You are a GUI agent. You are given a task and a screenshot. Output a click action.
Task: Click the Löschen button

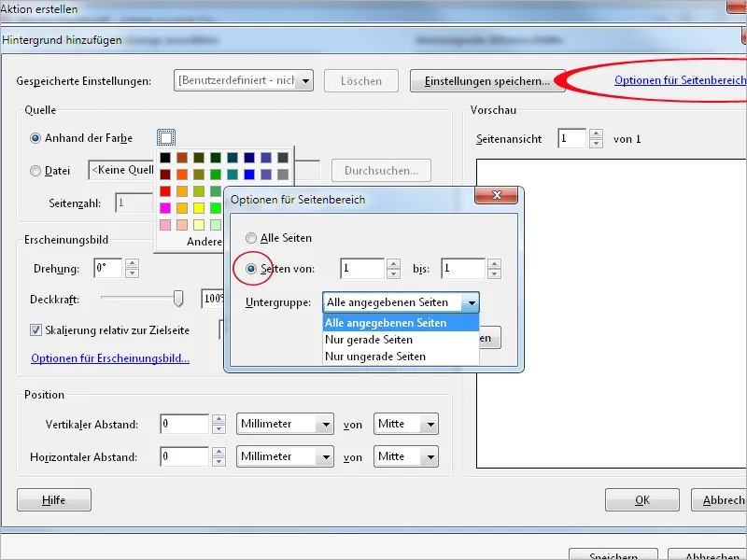361,81
